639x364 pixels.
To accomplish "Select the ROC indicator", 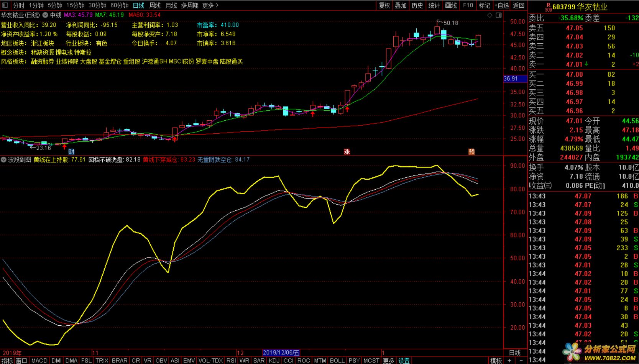I will click(x=304, y=361).
